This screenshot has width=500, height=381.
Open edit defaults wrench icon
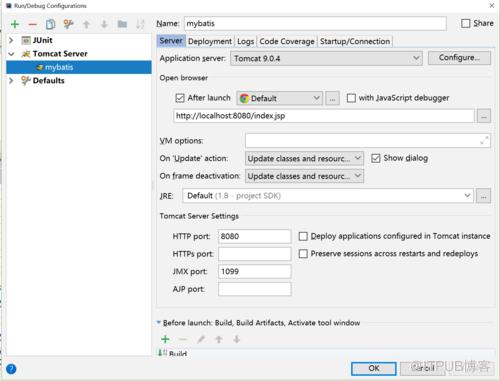[68, 24]
